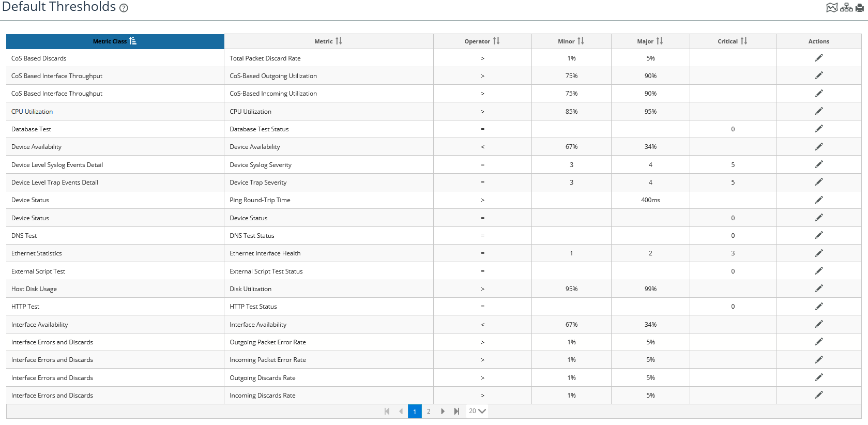Viewport: 868px width, 425px height.
Task: Edit the CPU Utilization threshold
Action: coord(818,111)
